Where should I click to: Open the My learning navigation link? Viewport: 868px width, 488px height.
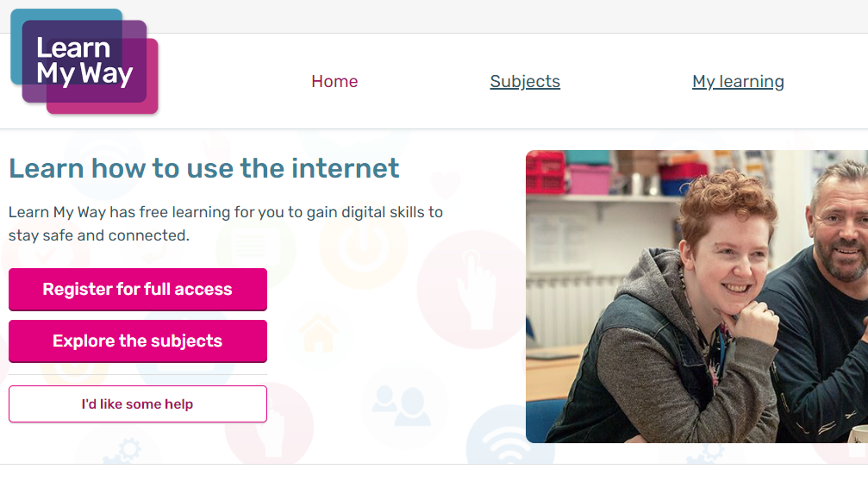tap(738, 81)
